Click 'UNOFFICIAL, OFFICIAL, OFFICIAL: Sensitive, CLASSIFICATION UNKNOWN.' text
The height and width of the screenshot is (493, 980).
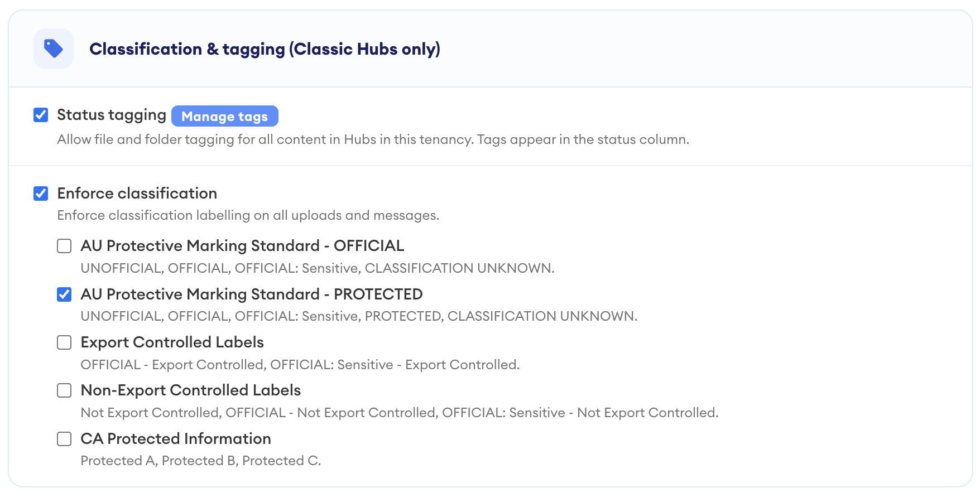pyautogui.click(x=318, y=268)
